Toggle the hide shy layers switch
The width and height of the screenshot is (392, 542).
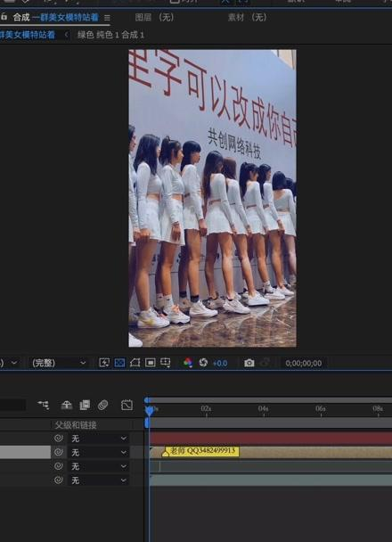point(67,405)
